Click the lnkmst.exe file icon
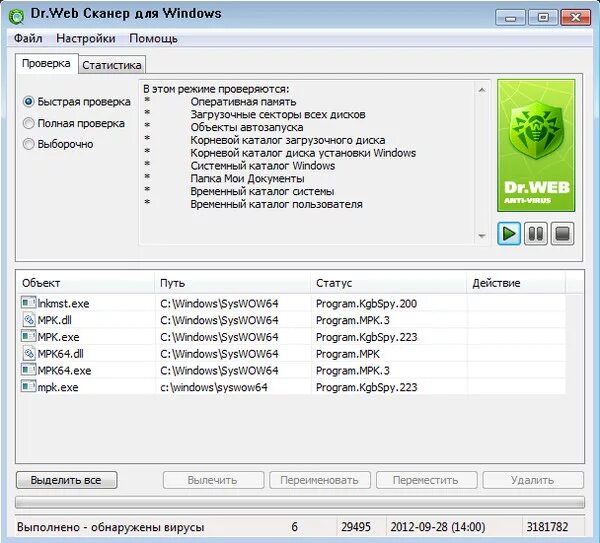 point(28,303)
